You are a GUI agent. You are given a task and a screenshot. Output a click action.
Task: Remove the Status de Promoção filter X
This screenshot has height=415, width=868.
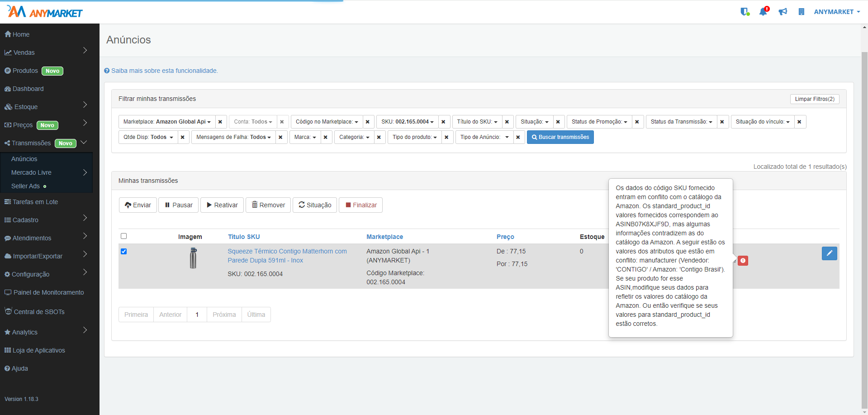[x=637, y=122]
